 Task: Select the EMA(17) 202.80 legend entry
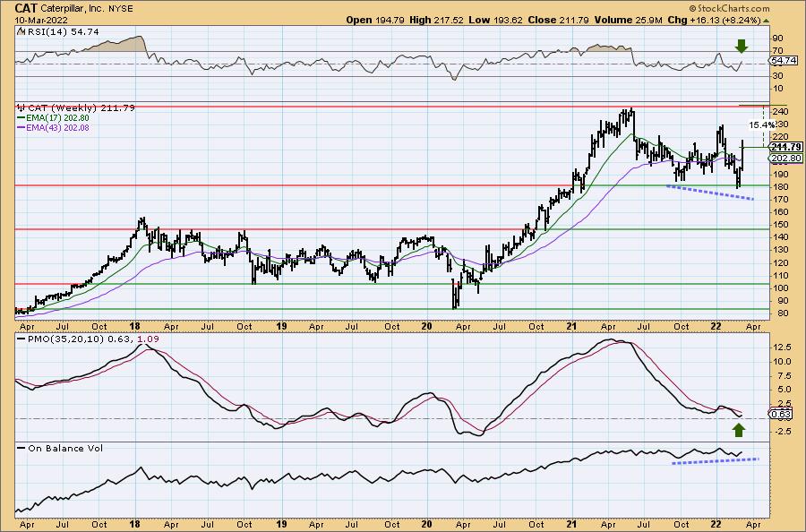coord(53,117)
